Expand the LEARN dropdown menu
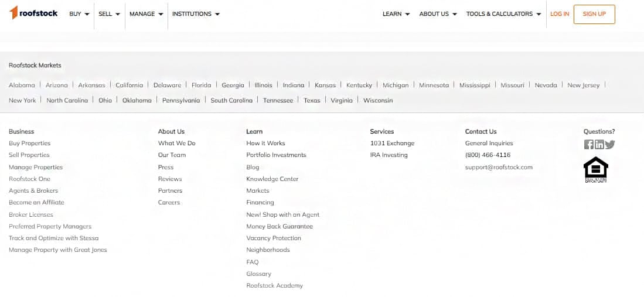This screenshot has width=644, height=297. [396, 14]
